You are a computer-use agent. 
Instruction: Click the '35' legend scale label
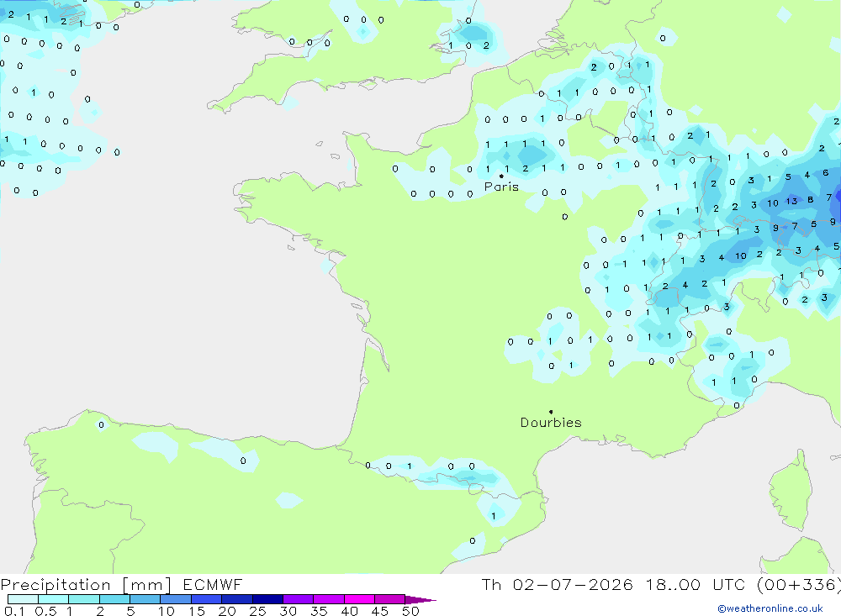click(319, 611)
